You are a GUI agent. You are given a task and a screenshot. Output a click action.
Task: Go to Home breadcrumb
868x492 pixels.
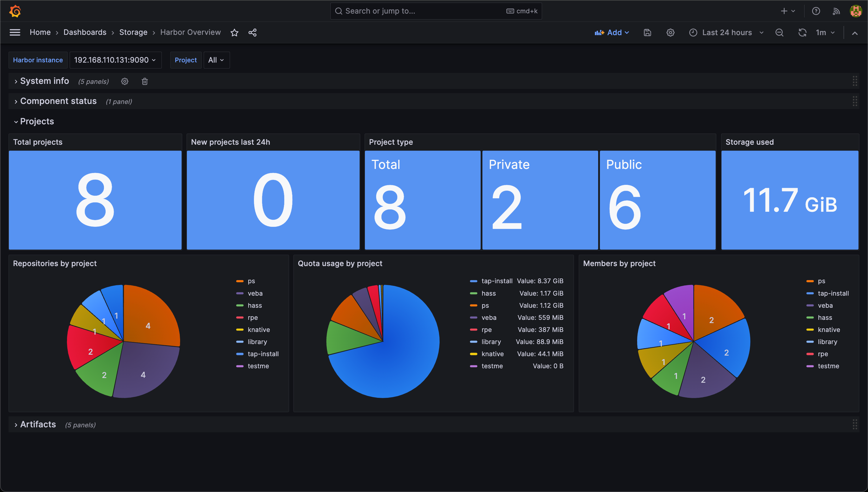[40, 32]
